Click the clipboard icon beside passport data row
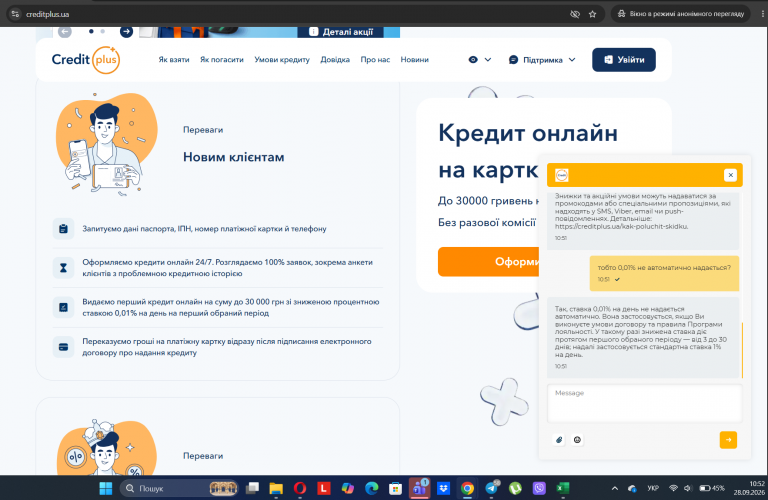The image size is (768, 500). pos(63,229)
